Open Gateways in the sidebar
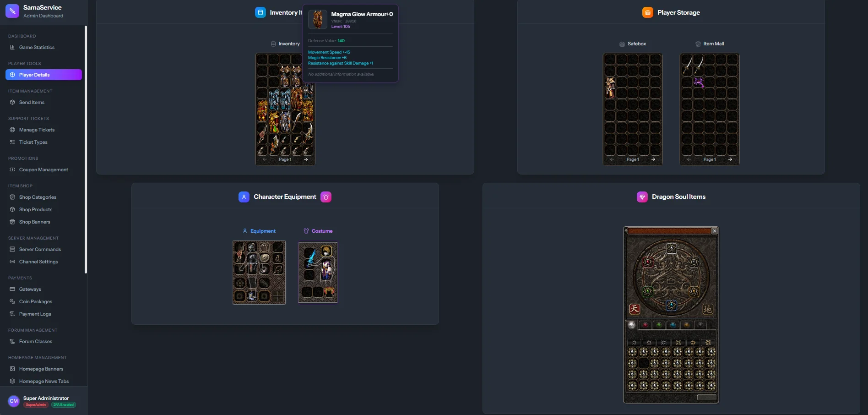The width and height of the screenshot is (868, 415). click(43, 289)
